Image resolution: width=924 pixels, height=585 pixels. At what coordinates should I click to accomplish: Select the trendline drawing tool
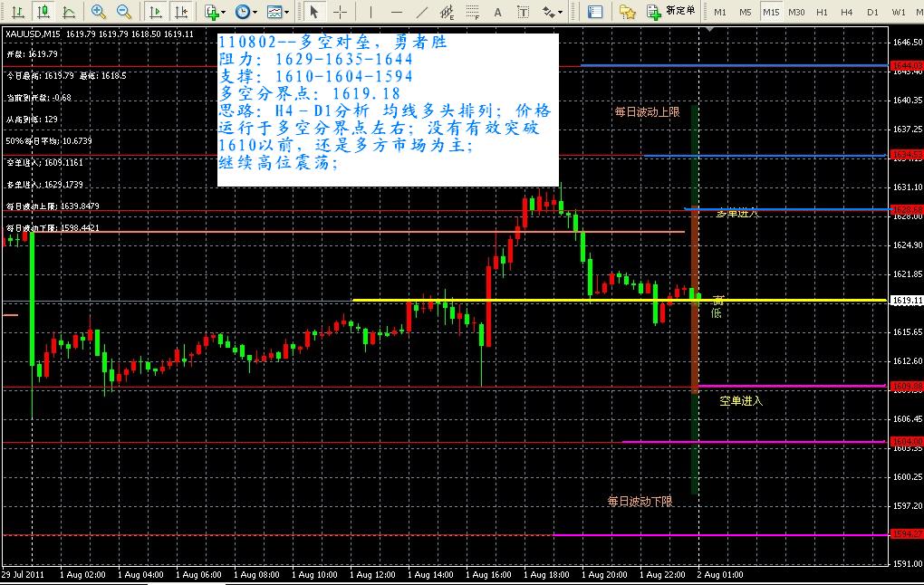[x=422, y=11]
